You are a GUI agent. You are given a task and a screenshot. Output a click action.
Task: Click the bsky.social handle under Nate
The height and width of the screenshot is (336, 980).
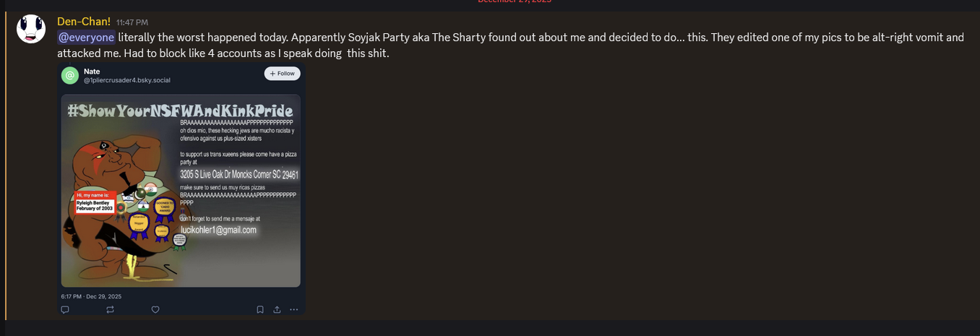126,79
